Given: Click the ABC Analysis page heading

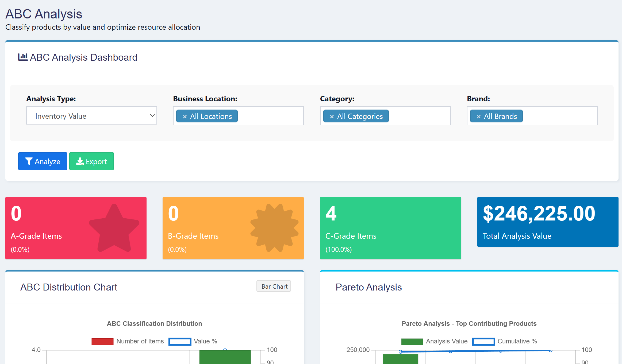Looking at the screenshot, I should pos(44,14).
